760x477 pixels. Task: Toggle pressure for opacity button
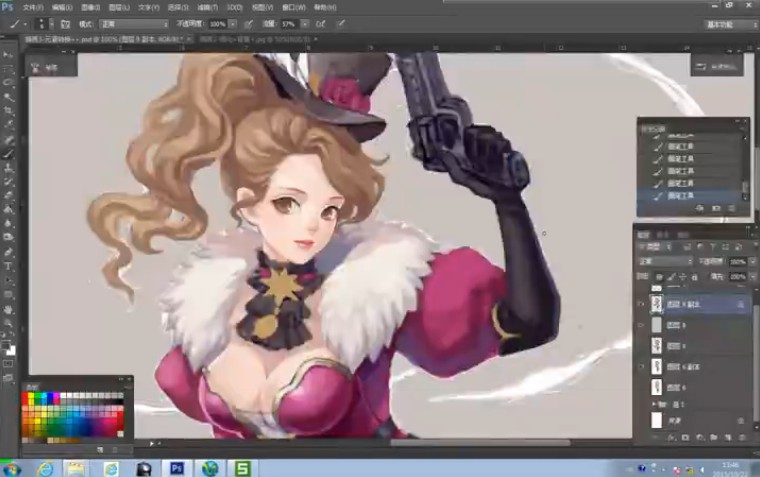tap(249, 24)
